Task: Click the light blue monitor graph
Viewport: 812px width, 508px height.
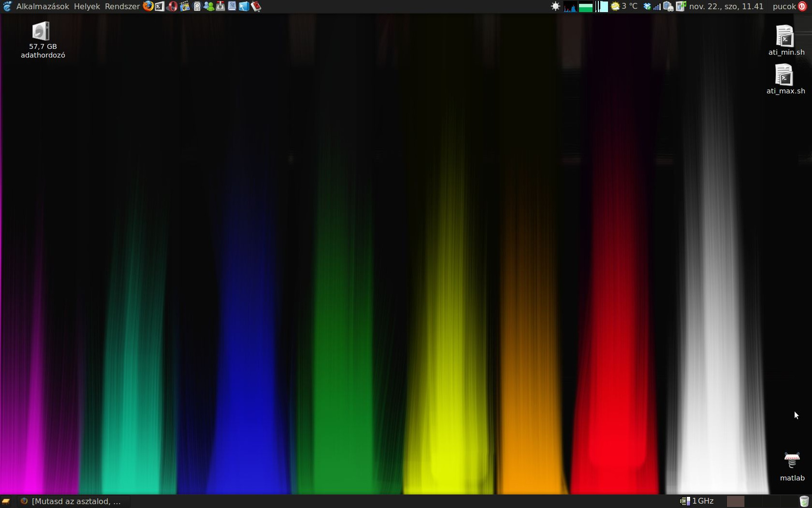Action: click(x=601, y=7)
